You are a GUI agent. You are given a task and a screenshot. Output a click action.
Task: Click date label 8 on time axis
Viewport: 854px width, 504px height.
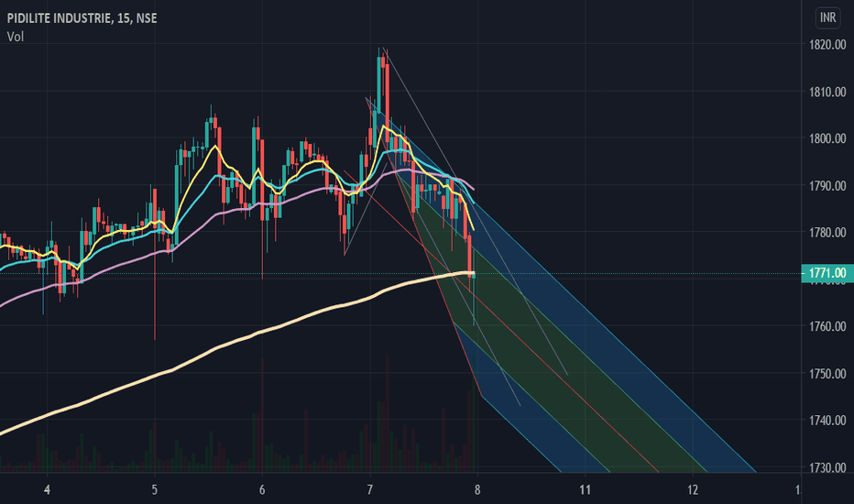tap(477, 489)
